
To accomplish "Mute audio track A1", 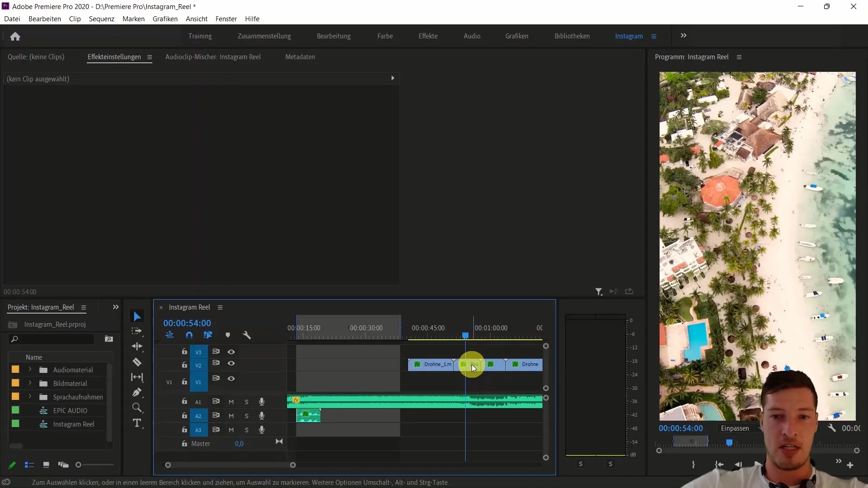I will click(231, 402).
